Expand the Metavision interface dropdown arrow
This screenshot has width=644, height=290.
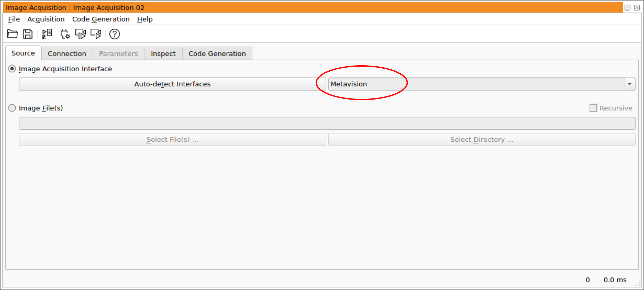630,84
